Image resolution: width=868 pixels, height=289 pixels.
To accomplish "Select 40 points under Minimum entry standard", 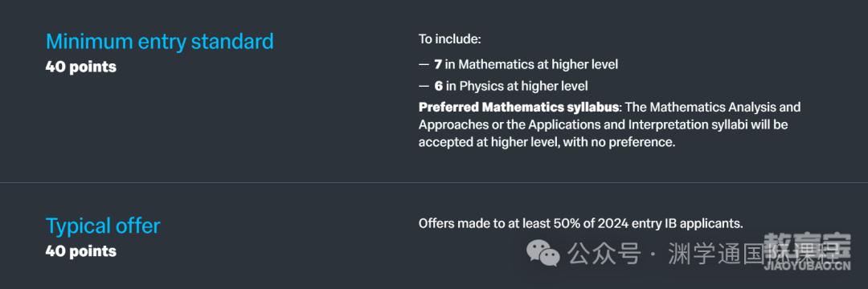I will tap(81, 67).
